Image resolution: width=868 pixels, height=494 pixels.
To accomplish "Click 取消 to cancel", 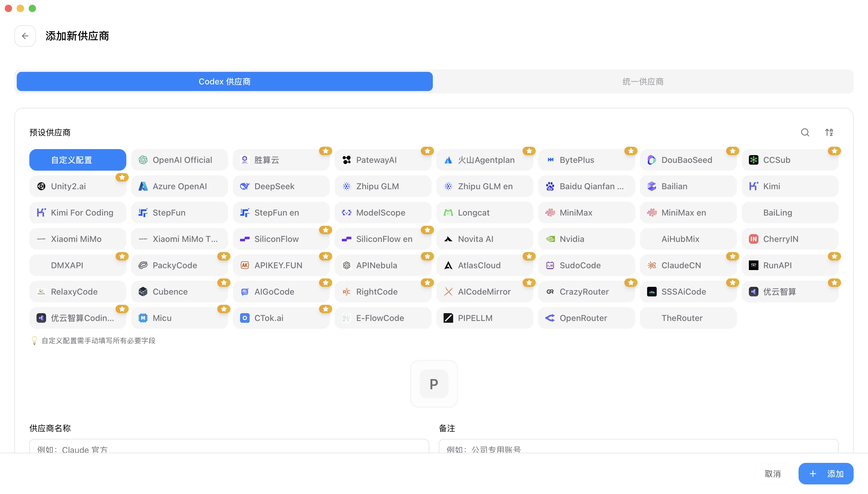I will coord(773,474).
